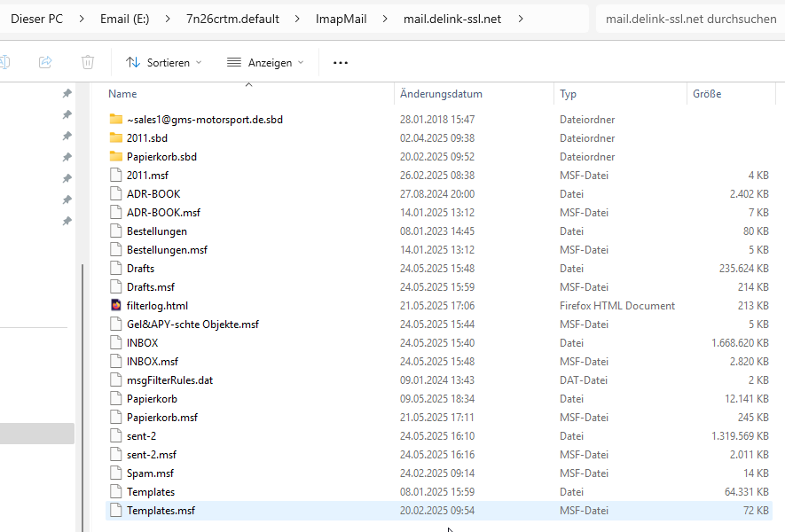This screenshot has height=532, width=785.
Task: Select the filterlog.html Firefox file icon
Action: [115, 305]
